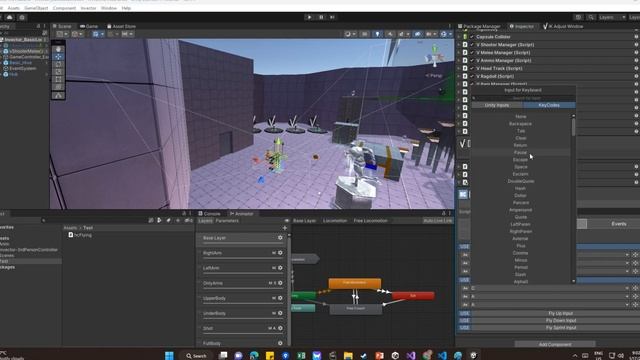Click the cloud services icon at top left

click(x=9, y=17)
